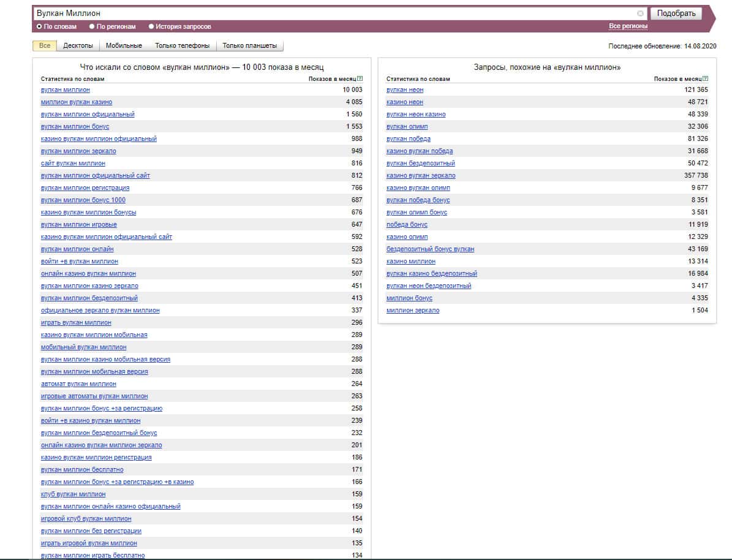Select the 'История запросов' radio button
The height and width of the screenshot is (560, 732).
coord(151,27)
